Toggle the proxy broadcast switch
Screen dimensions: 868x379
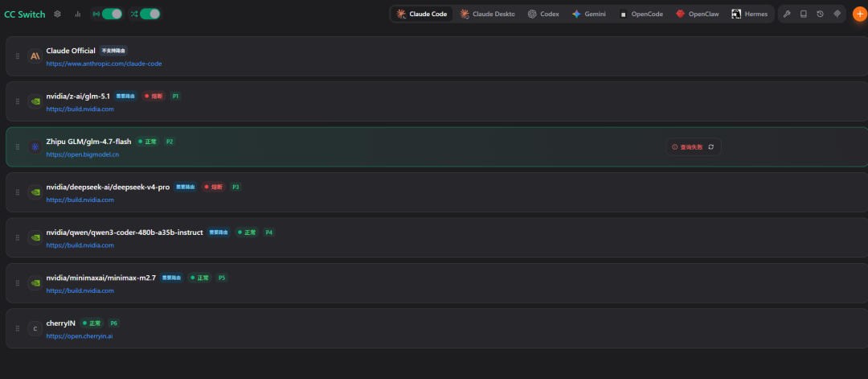[x=113, y=14]
